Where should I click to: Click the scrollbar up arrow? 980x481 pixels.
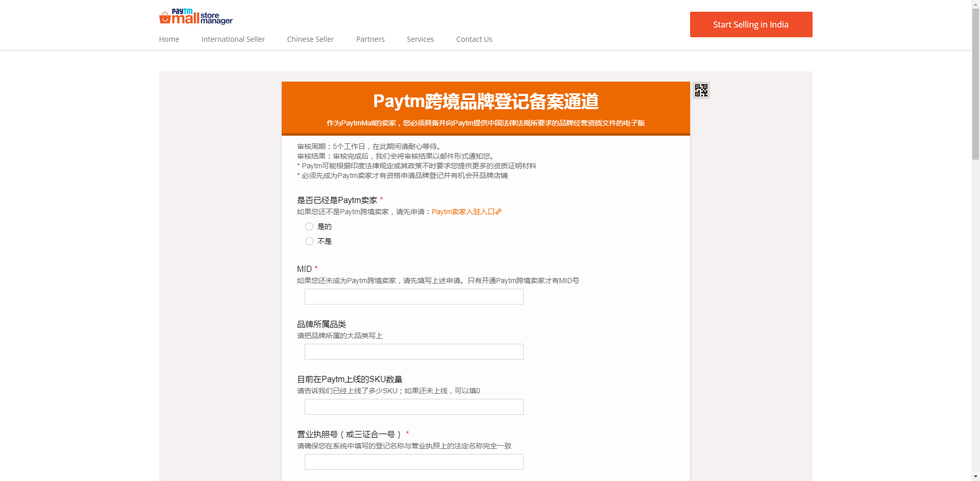(975, 4)
